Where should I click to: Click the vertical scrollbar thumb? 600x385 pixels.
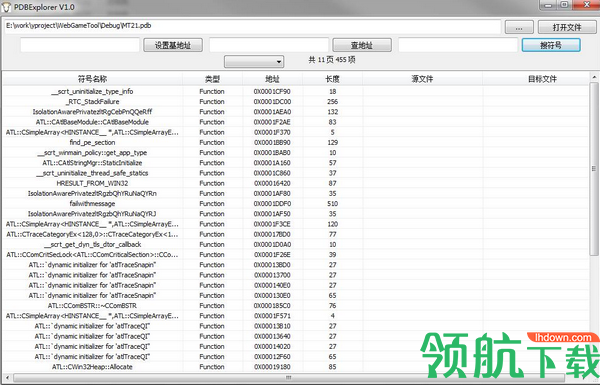click(x=594, y=169)
